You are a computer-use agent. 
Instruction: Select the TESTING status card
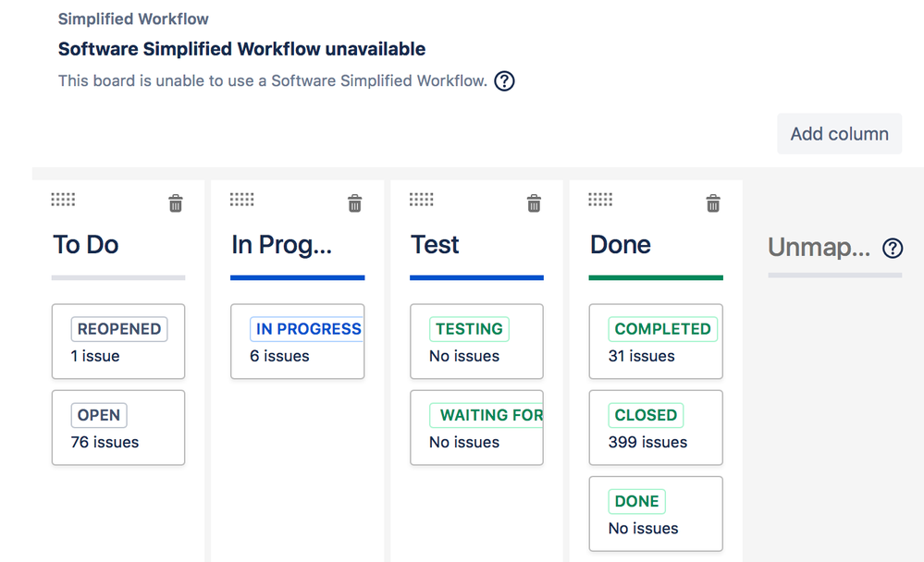point(476,341)
